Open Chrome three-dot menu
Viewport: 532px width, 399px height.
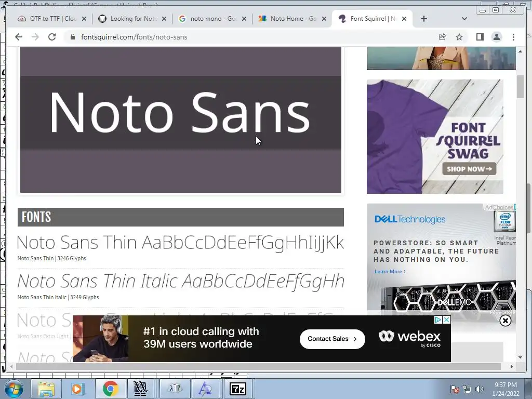tap(513, 37)
